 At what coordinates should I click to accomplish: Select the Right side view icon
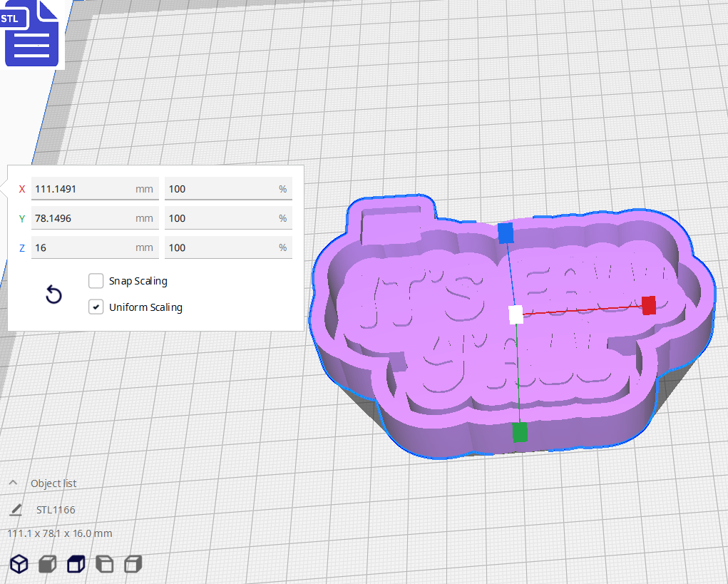click(133, 563)
